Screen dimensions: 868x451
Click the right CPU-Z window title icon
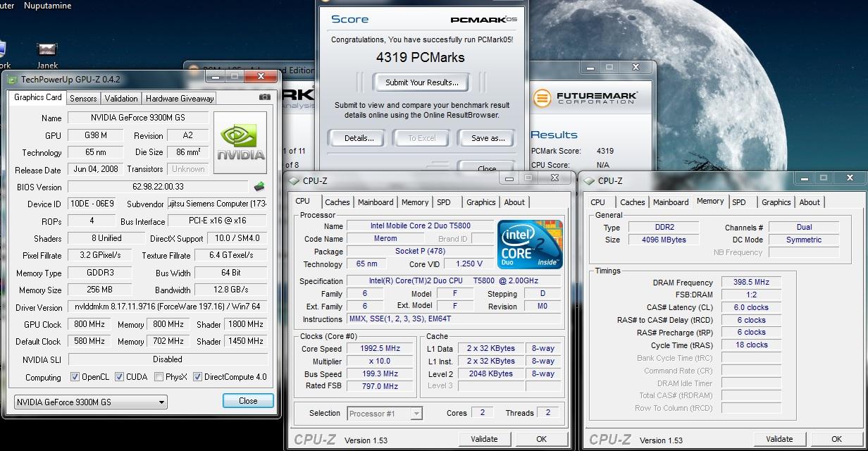[589, 180]
